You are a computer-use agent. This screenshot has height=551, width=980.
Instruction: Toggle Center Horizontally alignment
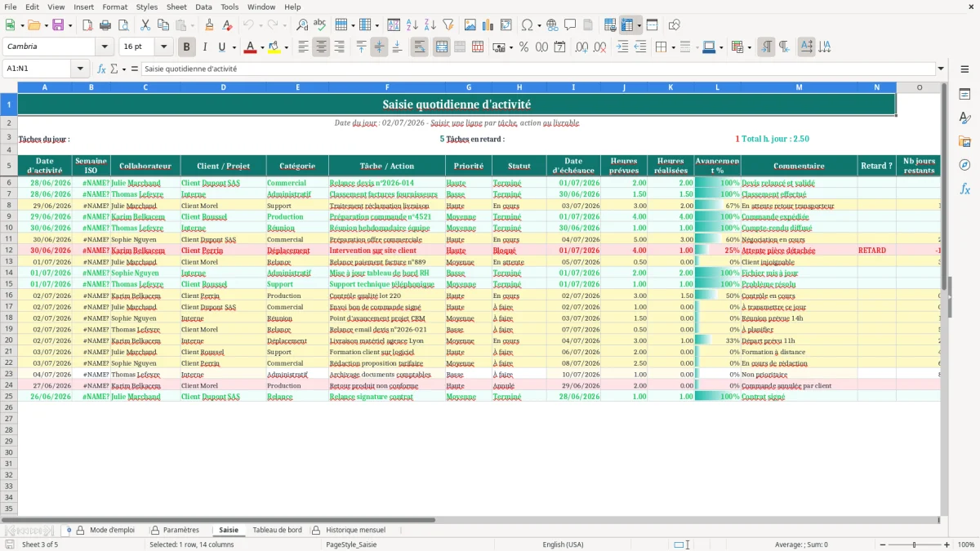(x=321, y=47)
